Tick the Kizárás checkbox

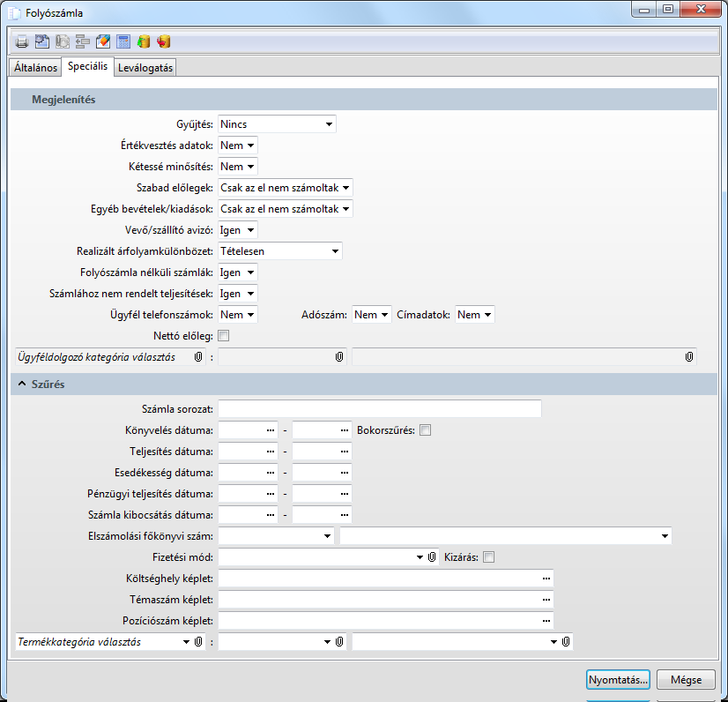click(489, 557)
